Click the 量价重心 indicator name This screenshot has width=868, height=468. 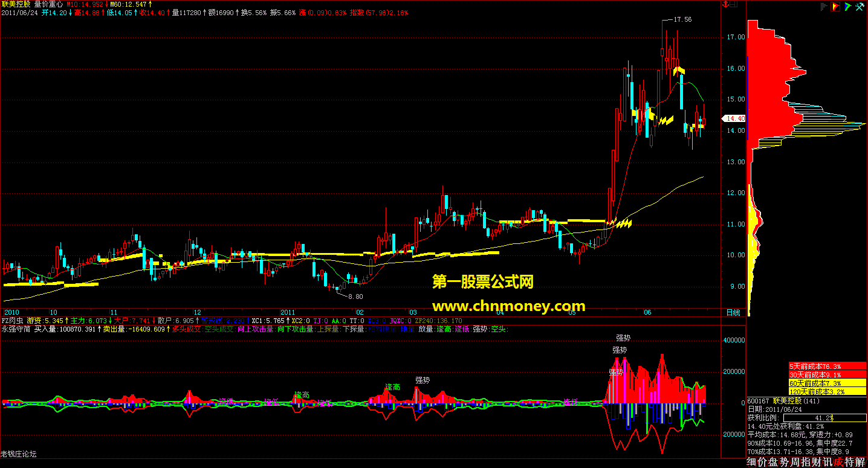[49, 4]
